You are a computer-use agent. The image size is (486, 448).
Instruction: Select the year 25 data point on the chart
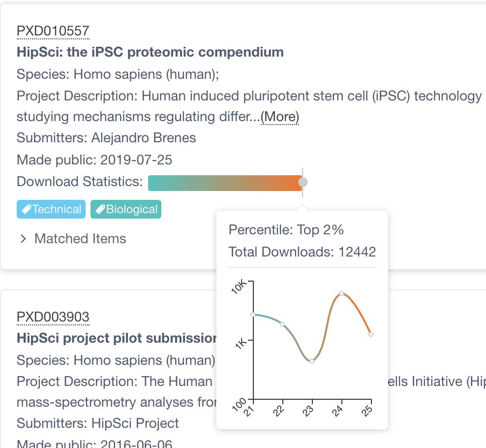tap(371, 334)
